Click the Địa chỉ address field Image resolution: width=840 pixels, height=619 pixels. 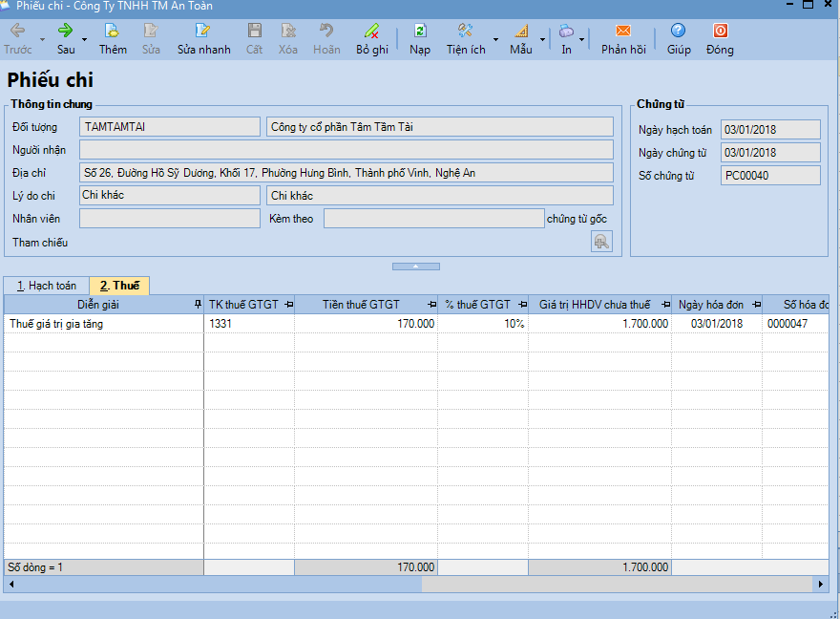346,173
